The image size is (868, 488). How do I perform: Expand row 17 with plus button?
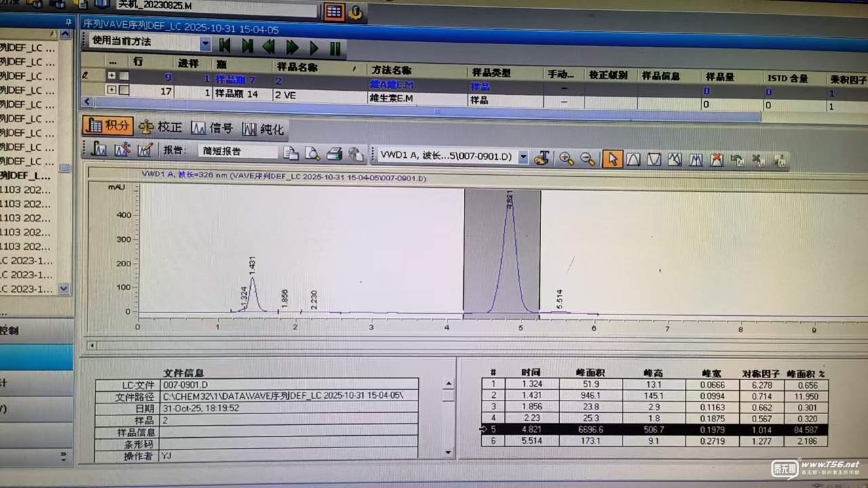point(111,89)
